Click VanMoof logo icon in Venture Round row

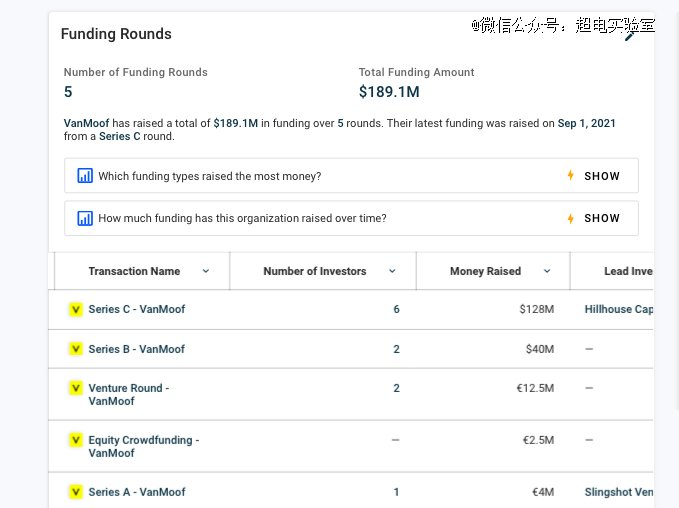pos(76,388)
